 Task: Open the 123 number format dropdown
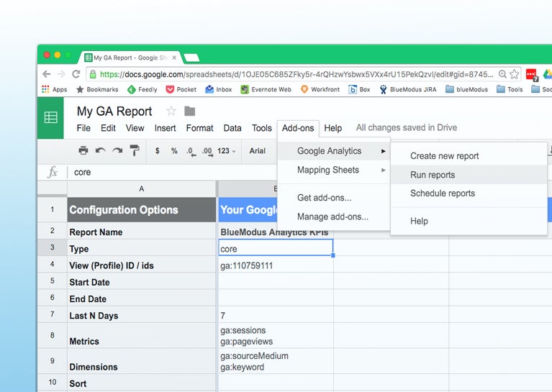point(226,151)
